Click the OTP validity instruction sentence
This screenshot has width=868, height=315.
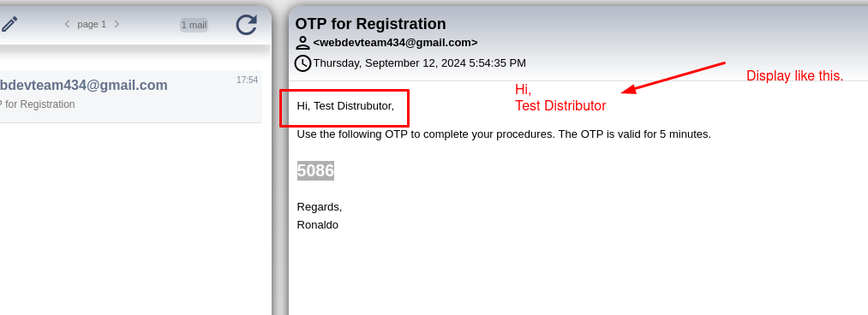[504, 134]
